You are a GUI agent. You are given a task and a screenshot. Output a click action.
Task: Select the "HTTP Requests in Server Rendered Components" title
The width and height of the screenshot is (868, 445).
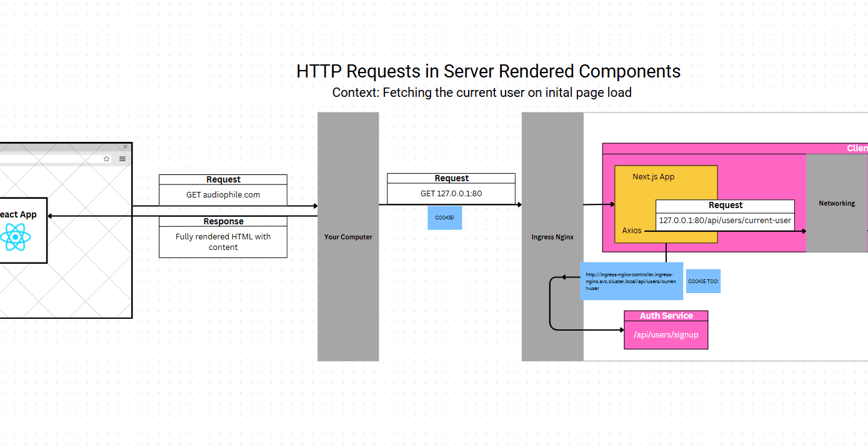pos(488,71)
